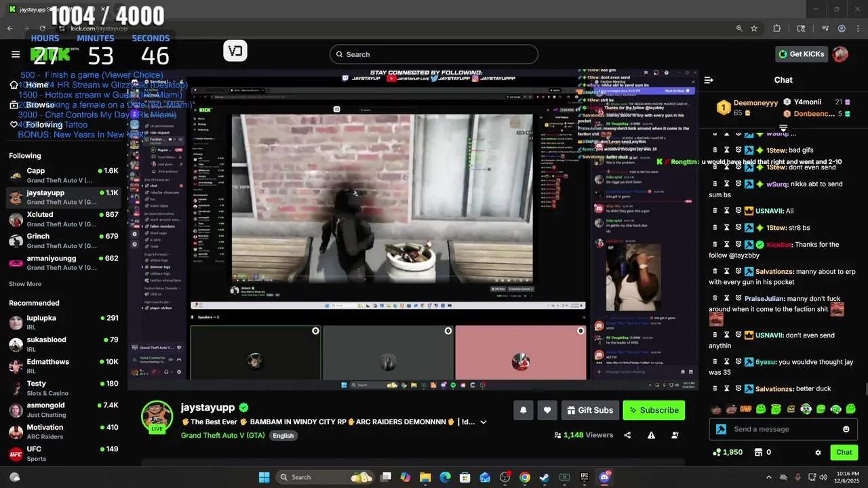Open luplupka in Recommended list
868x488 pixels.
click(x=64, y=322)
